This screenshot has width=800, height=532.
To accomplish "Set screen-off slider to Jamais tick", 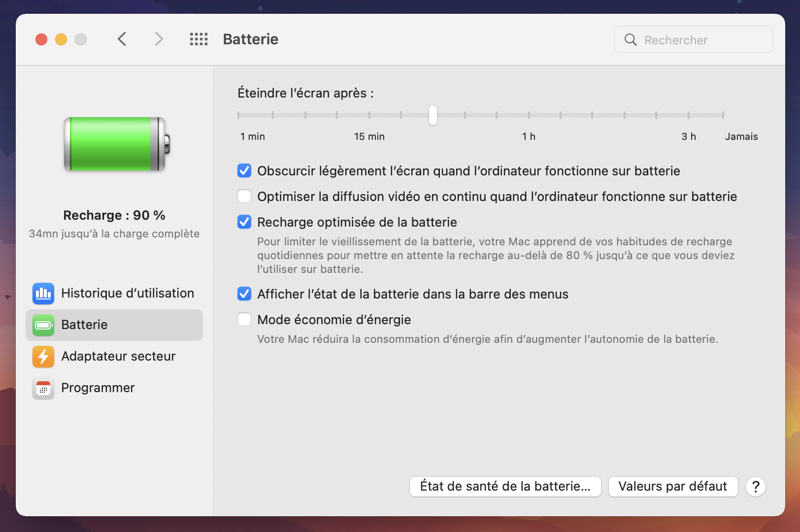I will click(723, 115).
